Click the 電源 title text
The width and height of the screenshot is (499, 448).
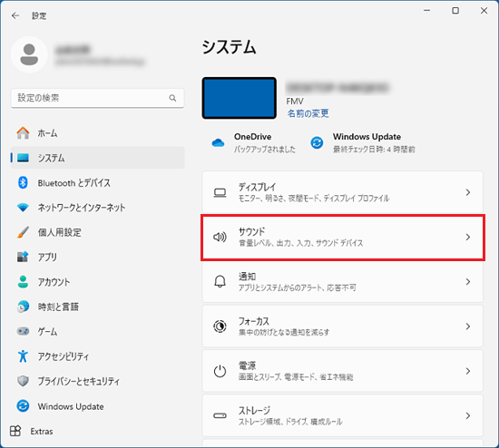(x=248, y=365)
